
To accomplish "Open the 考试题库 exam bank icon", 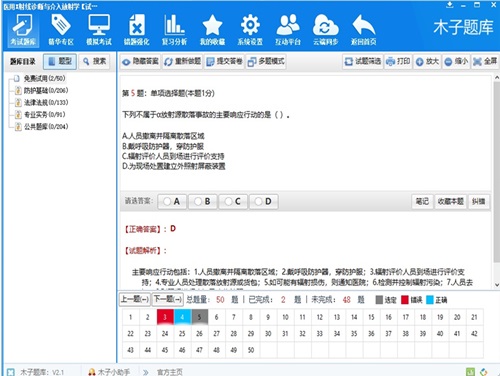I will [x=23, y=30].
